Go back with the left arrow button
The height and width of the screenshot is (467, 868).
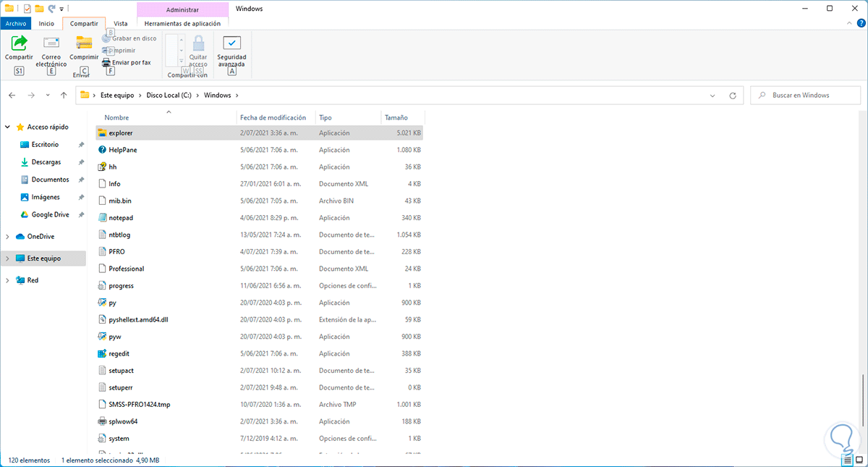pyautogui.click(x=12, y=95)
